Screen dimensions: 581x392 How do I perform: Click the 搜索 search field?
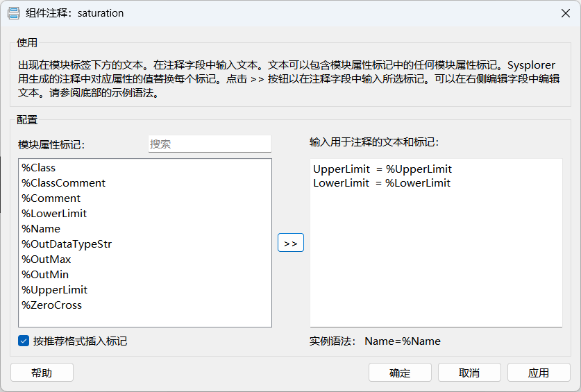[210, 144]
